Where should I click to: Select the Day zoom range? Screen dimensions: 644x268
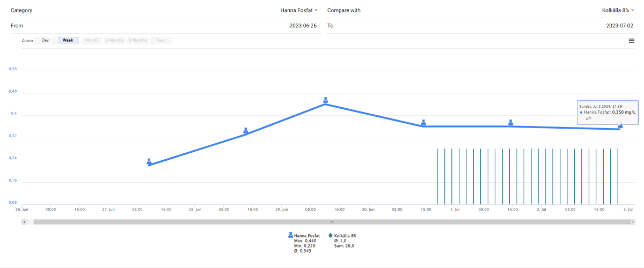[x=45, y=40]
